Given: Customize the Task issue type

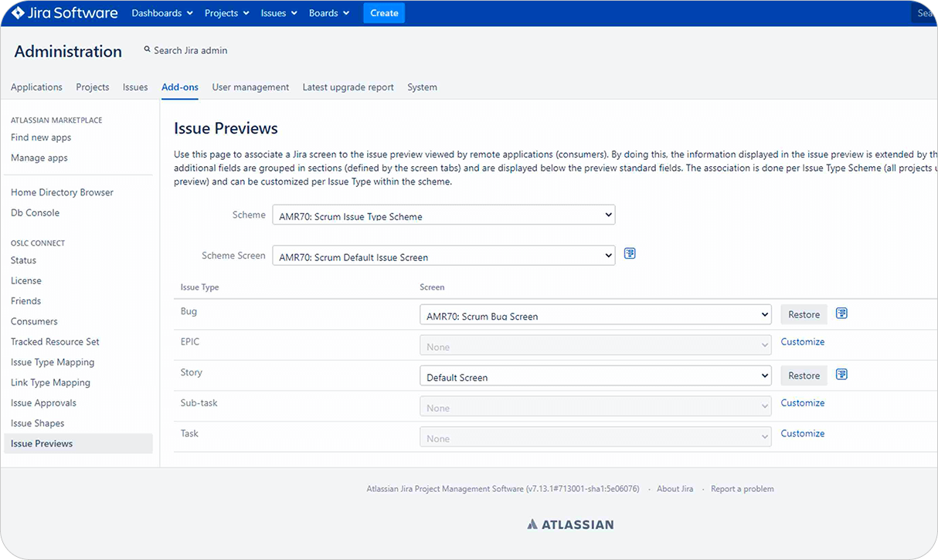Looking at the screenshot, I should [x=803, y=433].
